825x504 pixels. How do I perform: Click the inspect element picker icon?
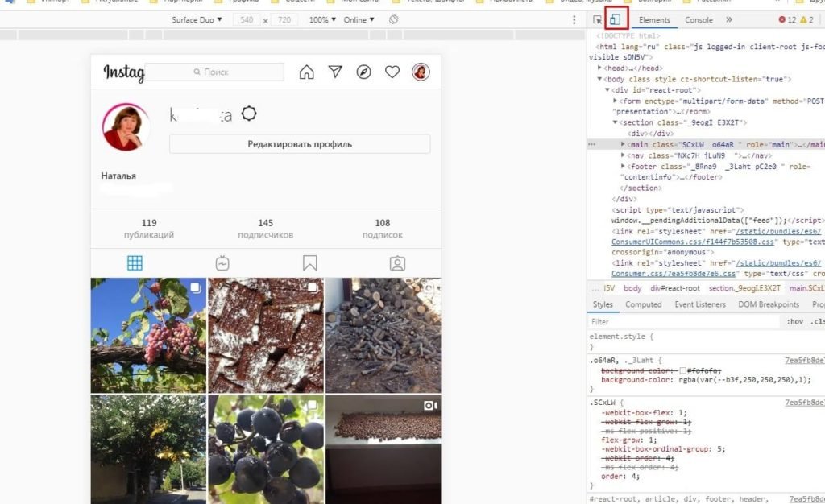598,19
